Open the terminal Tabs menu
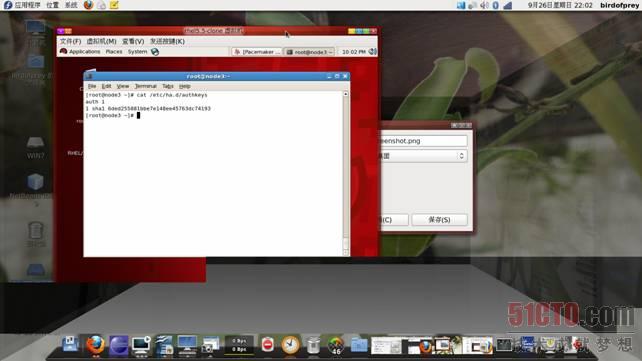The image size is (642, 361). 168,86
